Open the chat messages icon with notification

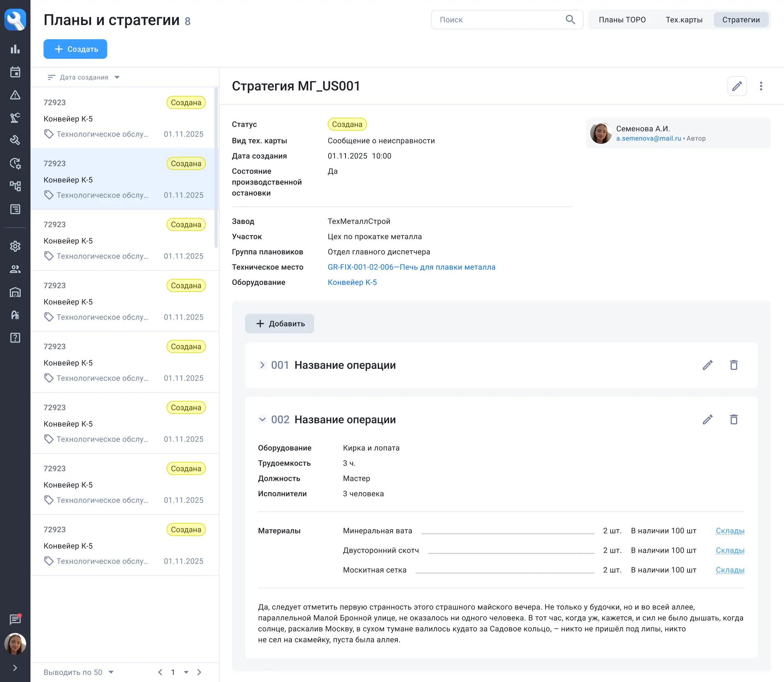pyautogui.click(x=15, y=619)
